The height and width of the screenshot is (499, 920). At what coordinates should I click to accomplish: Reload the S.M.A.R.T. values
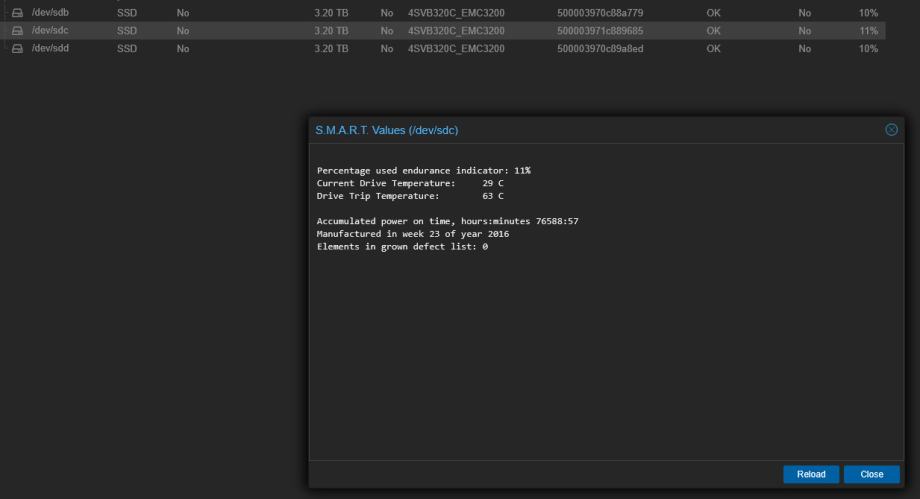tap(811, 474)
